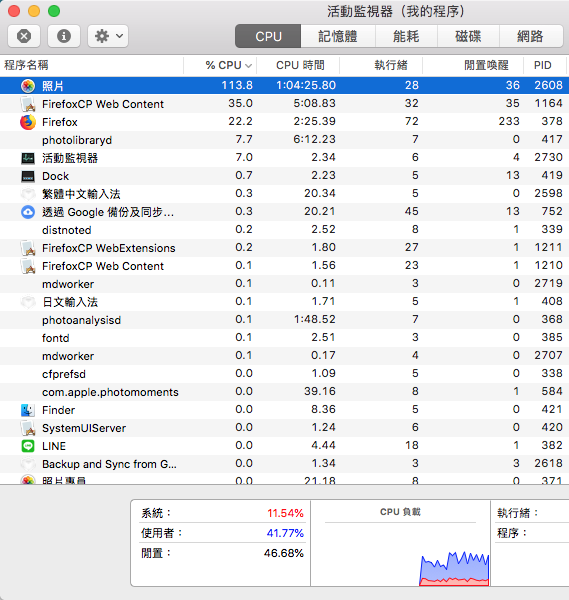Click the Dock process icon
This screenshot has width=569, height=600.
point(28,176)
